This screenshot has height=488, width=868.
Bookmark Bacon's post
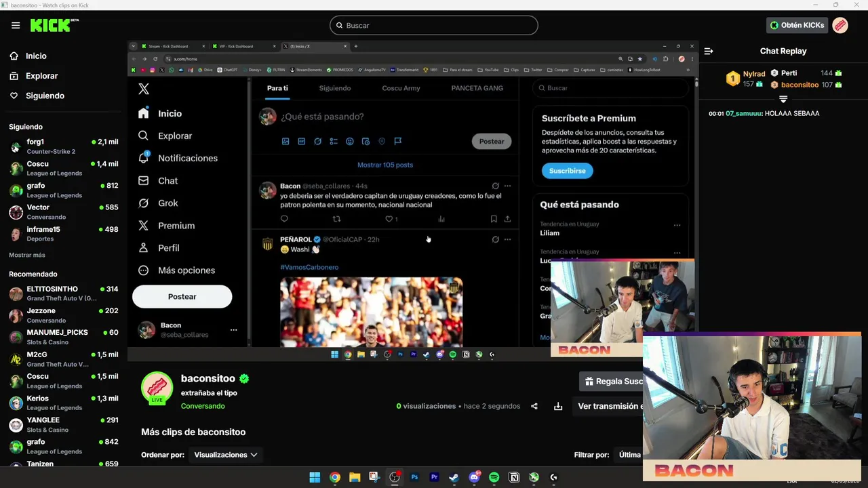coord(494,219)
